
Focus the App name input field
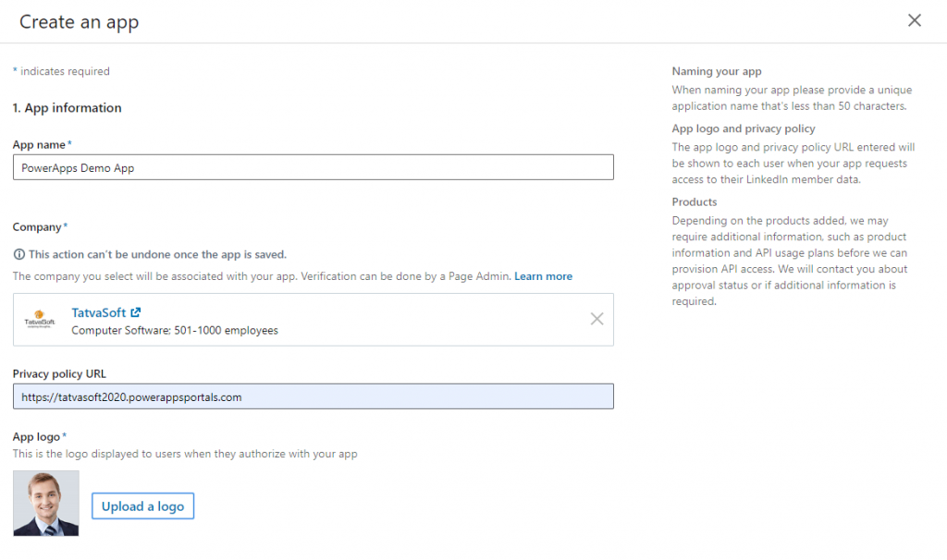click(314, 167)
